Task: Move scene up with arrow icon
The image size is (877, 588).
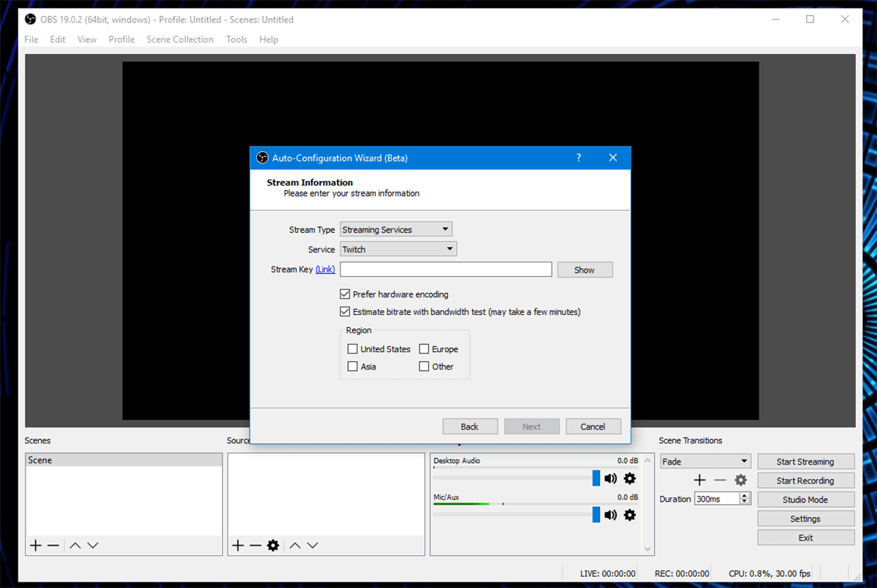Action: (75, 545)
